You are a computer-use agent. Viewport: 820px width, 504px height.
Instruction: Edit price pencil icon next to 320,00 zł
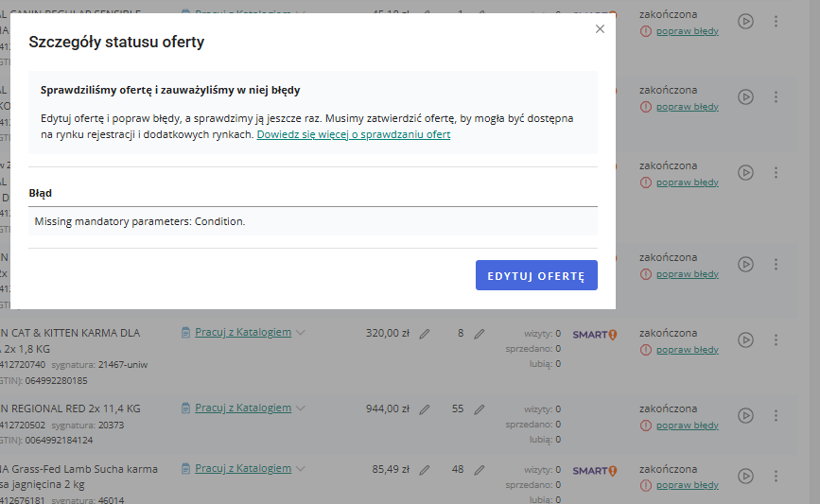coord(425,334)
